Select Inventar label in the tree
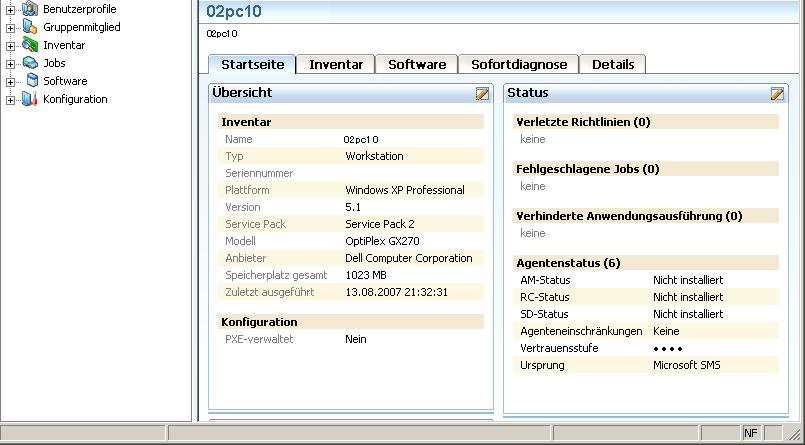The height and width of the screenshot is (445, 805). point(64,45)
